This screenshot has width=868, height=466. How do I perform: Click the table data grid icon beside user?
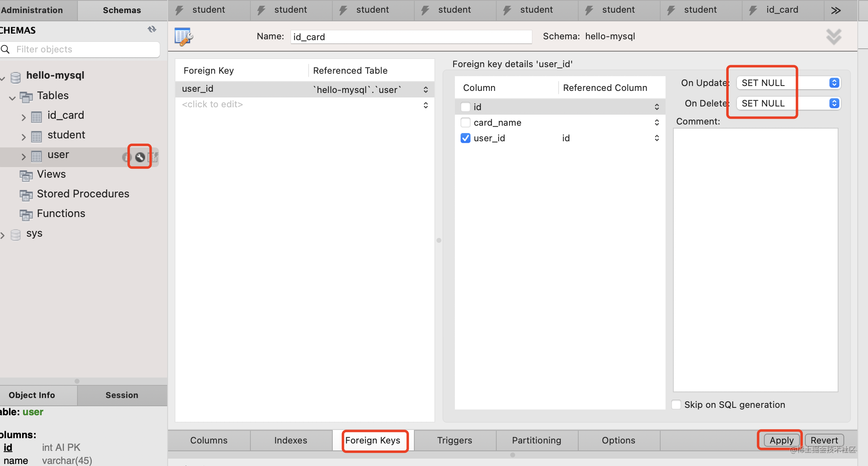[x=154, y=157]
